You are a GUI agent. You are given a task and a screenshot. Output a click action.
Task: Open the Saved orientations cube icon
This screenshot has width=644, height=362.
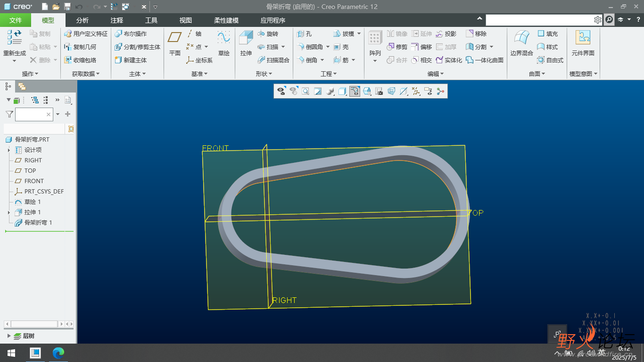pyautogui.click(x=367, y=91)
